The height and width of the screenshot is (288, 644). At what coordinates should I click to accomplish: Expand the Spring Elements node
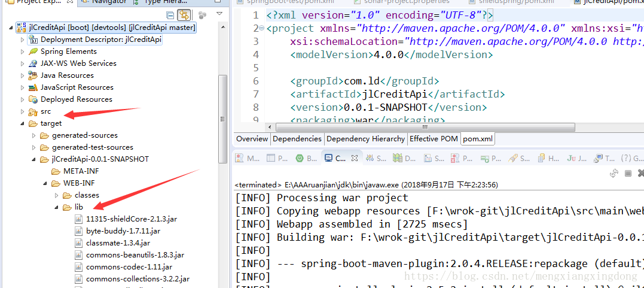point(23,51)
